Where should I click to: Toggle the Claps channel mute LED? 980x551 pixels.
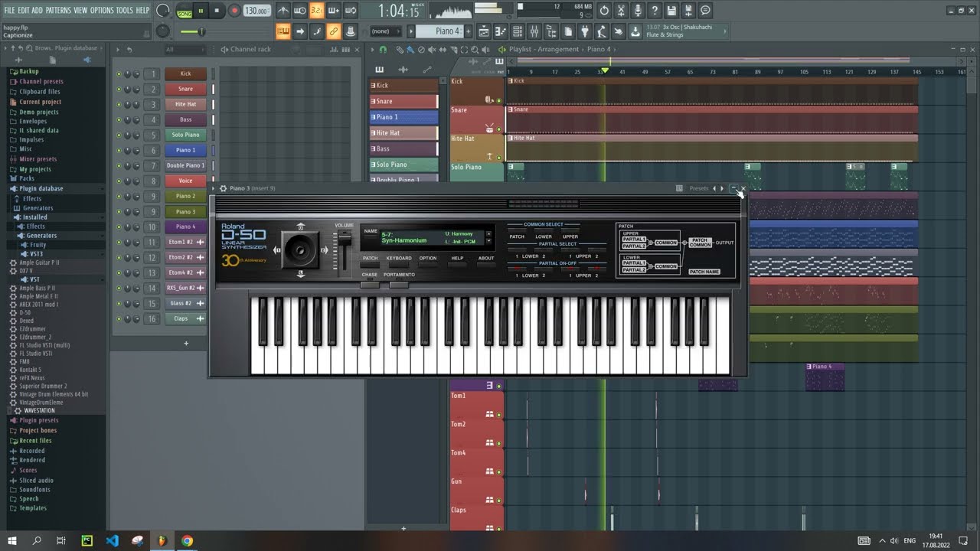(x=119, y=319)
